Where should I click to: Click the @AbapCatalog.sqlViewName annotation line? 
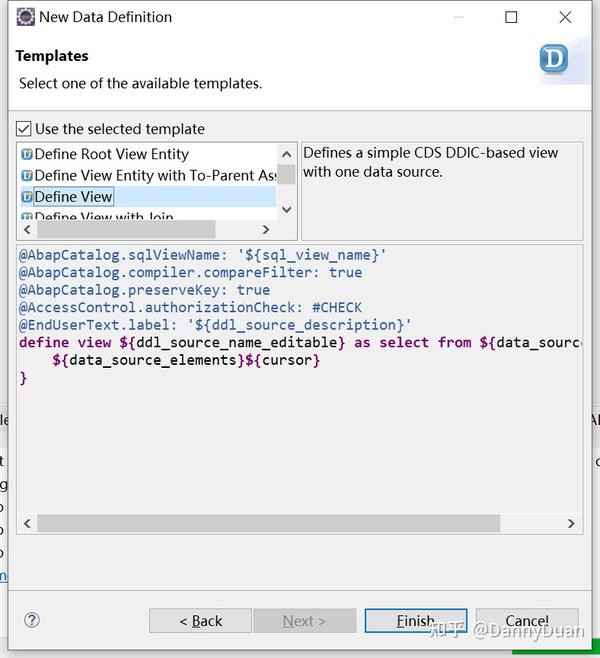click(x=202, y=255)
